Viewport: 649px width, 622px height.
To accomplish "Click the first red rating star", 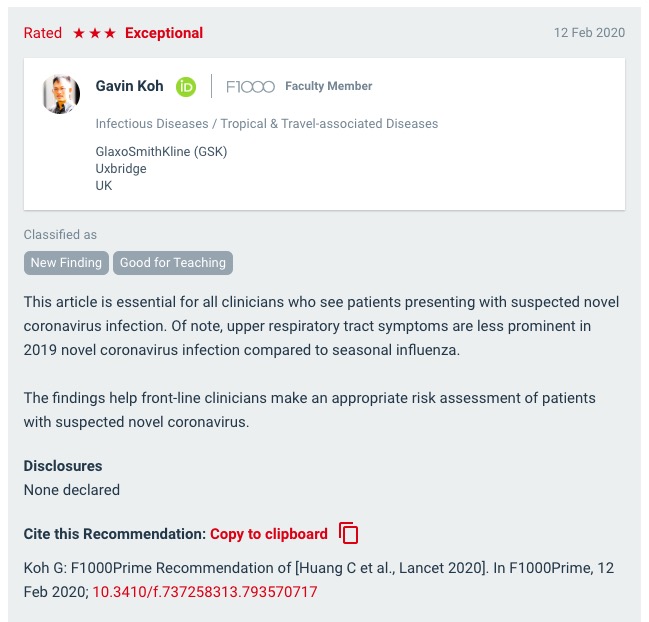I will (x=79, y=33).
